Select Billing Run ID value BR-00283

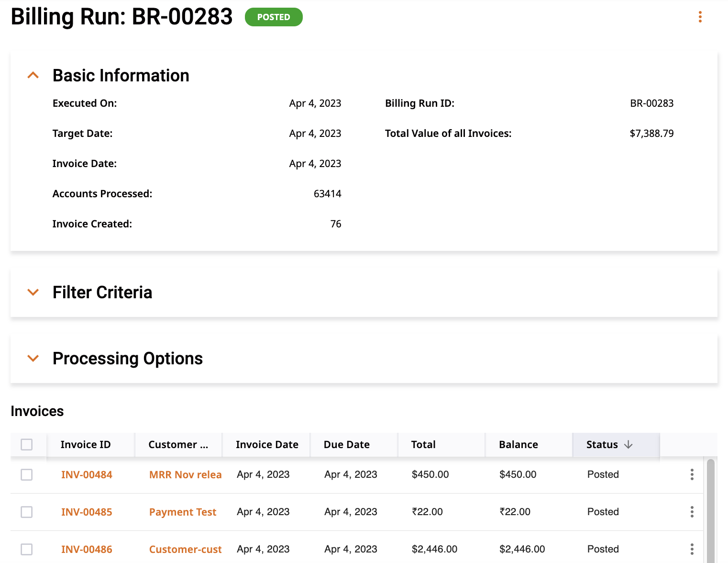click(x=651, y=103)
